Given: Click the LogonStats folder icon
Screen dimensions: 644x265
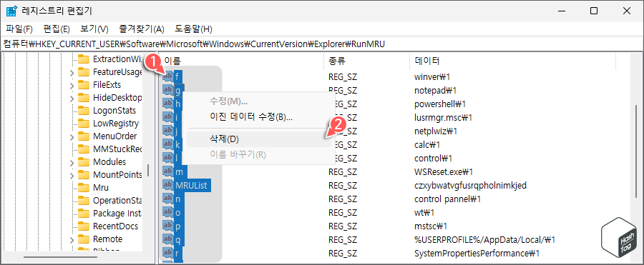Looking at the screenshot, I should click(x=84, y=110).
